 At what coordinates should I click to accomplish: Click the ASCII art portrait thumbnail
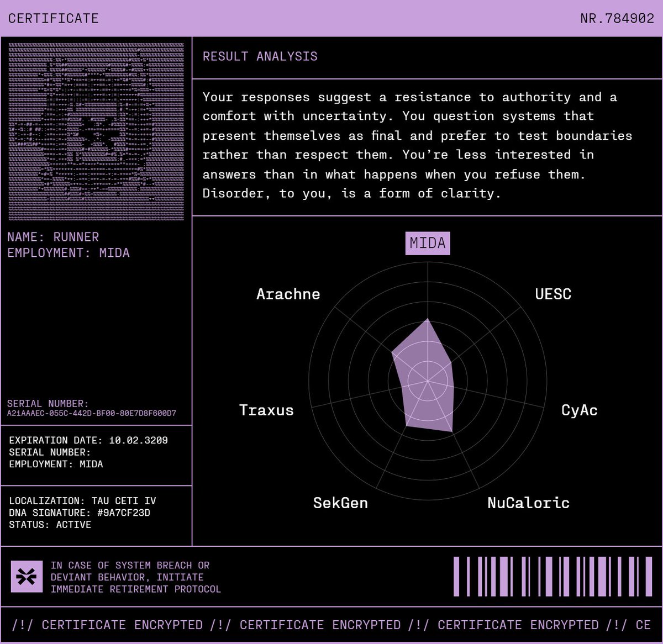(96, 132)
